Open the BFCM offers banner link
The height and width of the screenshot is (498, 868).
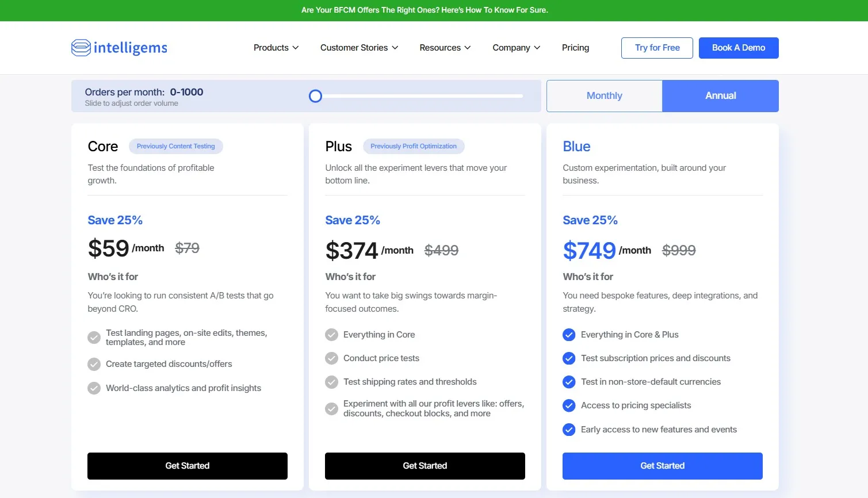coord(425,10)
